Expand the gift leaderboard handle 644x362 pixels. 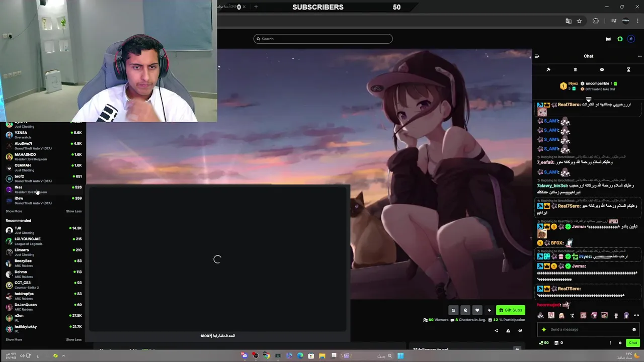(x=588, y=99)
